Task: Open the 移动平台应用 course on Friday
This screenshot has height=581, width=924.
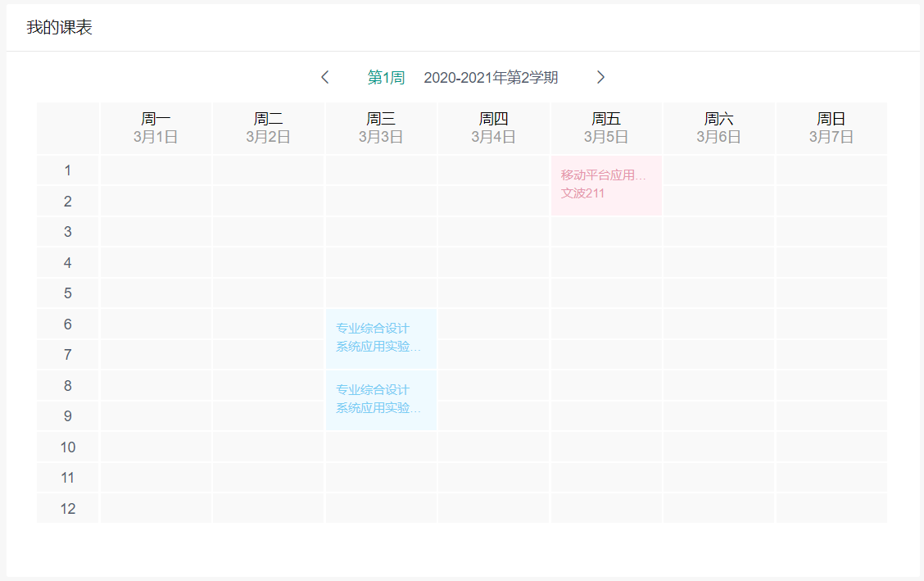Action: (x=606, y=185)
